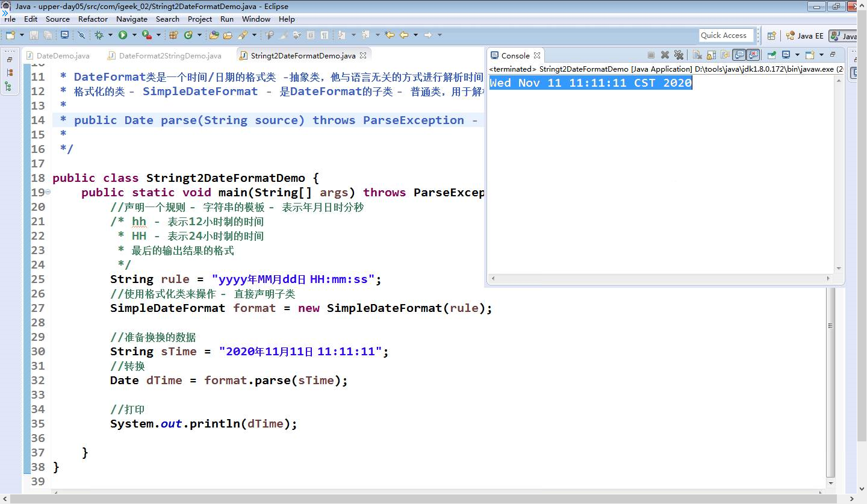Screen dimensions: 867x504
Task: Click the Skip All Breakpoints icon
Action: [81, 35]
